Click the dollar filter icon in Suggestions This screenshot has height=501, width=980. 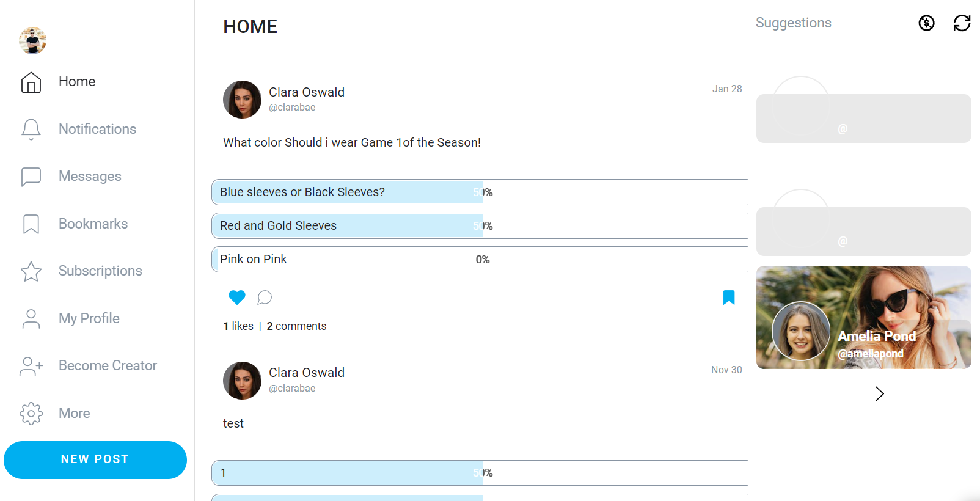pos(926,23)
